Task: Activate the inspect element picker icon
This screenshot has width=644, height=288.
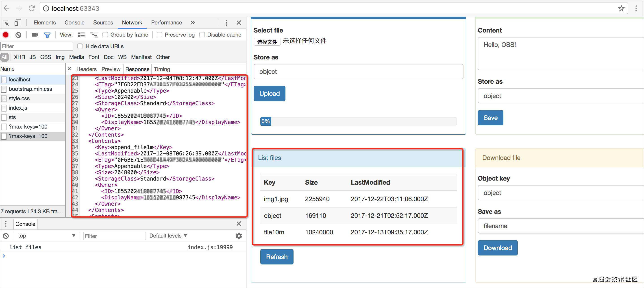Action: [x=6, y=23]
